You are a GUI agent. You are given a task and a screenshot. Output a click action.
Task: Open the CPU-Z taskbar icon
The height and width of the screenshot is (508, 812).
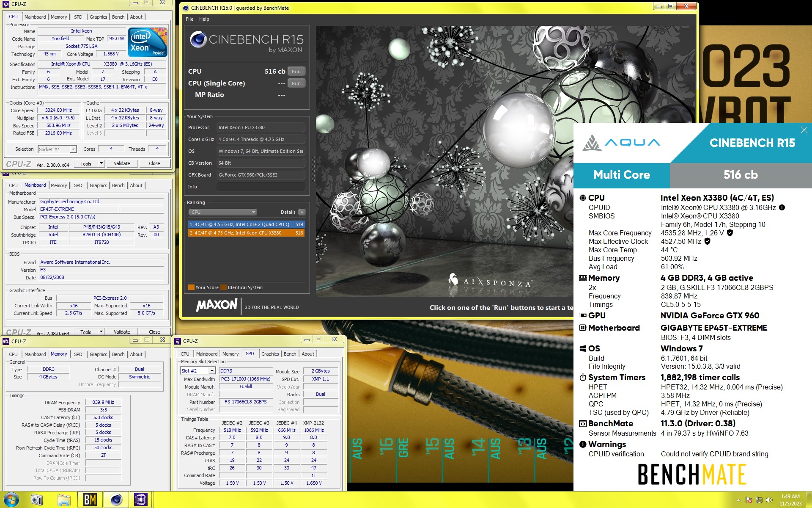click(x=141, y=500)
